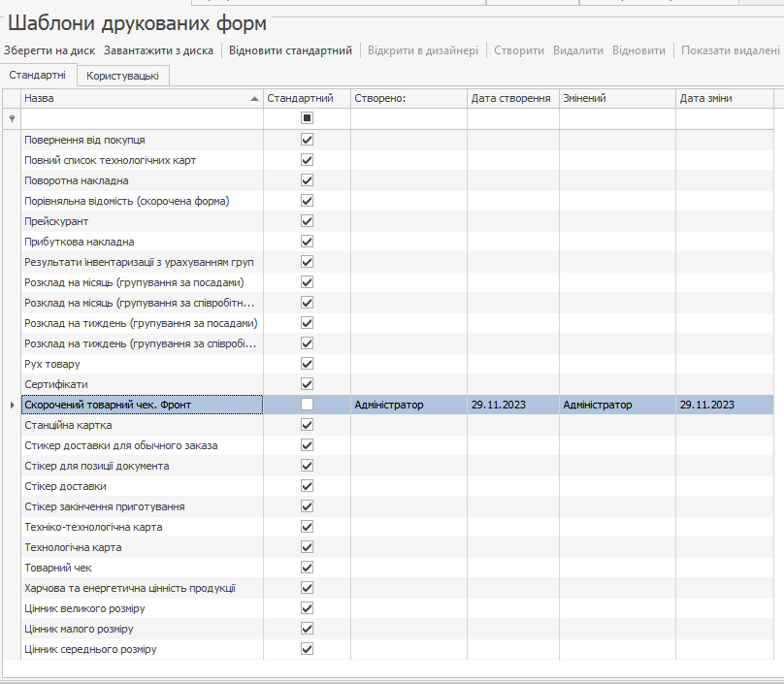Select the Технологічна карта row
Image resolution: width=784 pixels, height=684 pixels.
click(142, 547)
